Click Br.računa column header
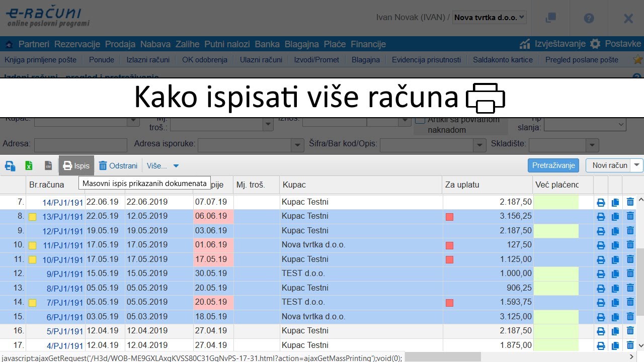644x362 pixels. click(47, 185)
